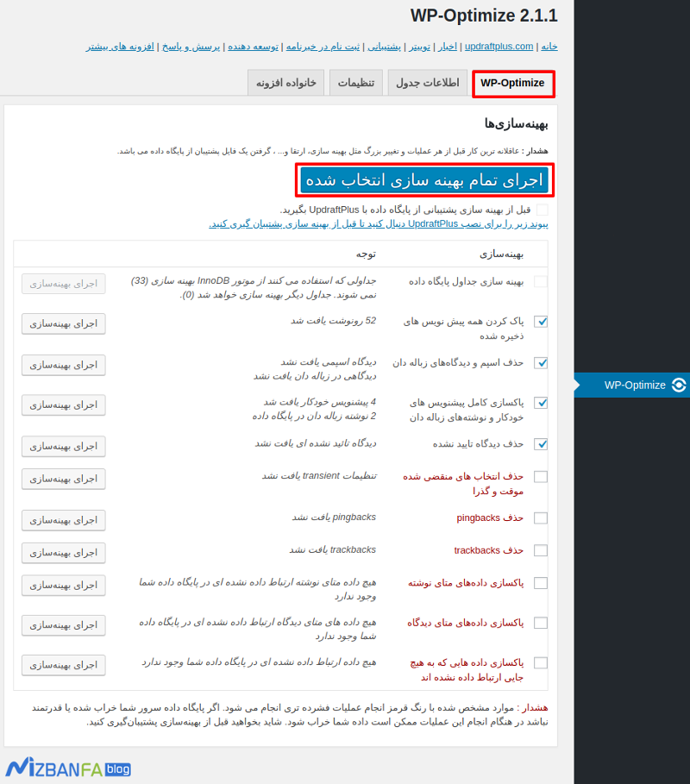Open the تنظیمات tab
The width and height of the screenshot is (690, 784).
point(356,83)
